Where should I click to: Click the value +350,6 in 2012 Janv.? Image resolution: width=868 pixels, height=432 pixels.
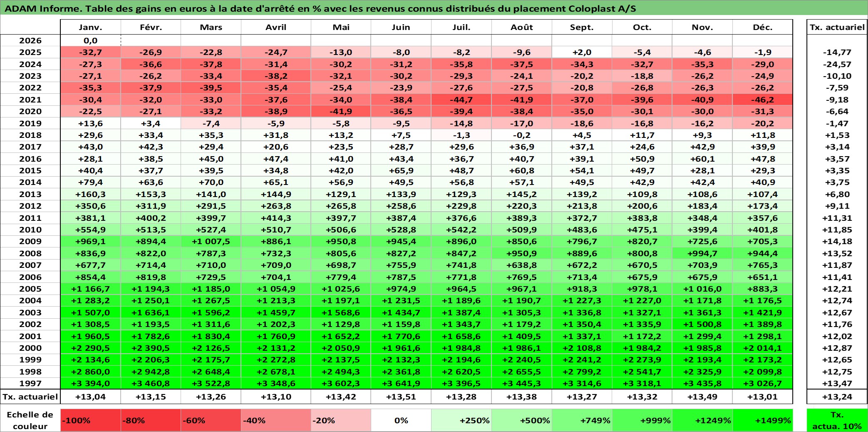(x=91, y=206)
